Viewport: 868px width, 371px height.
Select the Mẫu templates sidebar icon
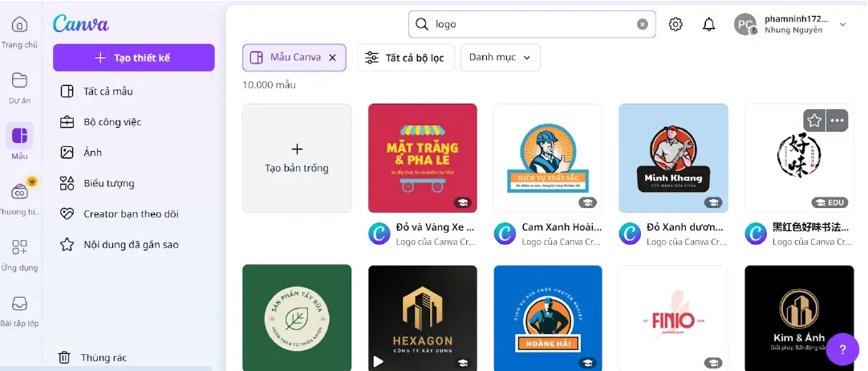[19, 136]
